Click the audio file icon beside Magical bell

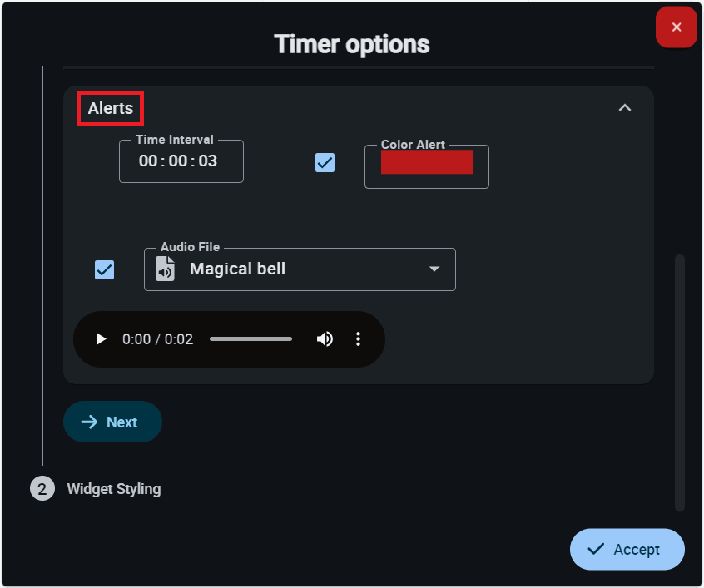(x=166, y=269)
